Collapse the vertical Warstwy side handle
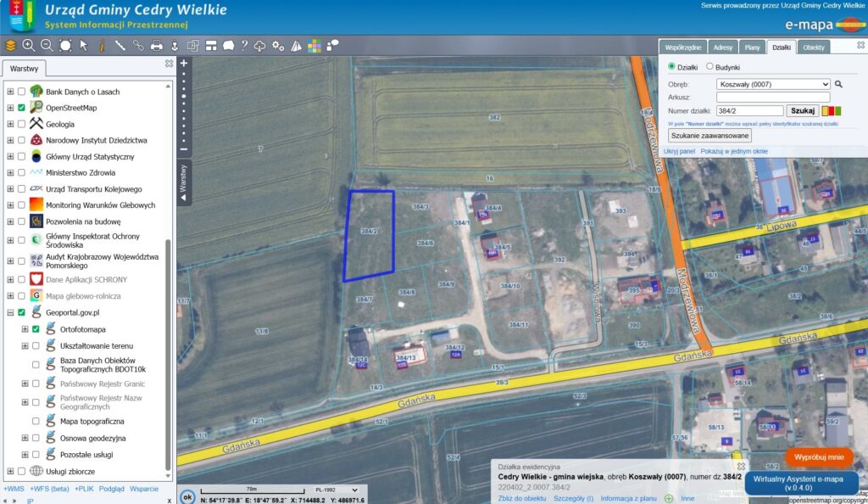 [184, 182]
